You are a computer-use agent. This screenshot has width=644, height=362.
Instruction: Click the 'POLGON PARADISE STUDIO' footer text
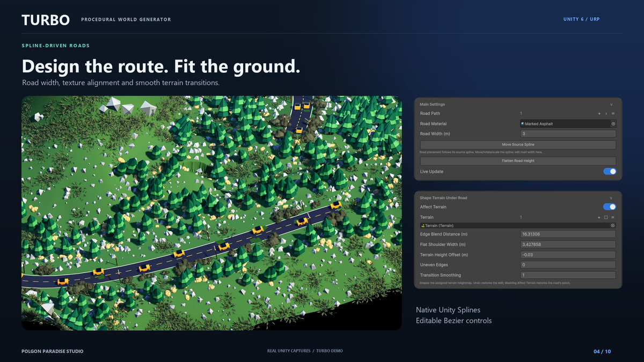point(53,351)
